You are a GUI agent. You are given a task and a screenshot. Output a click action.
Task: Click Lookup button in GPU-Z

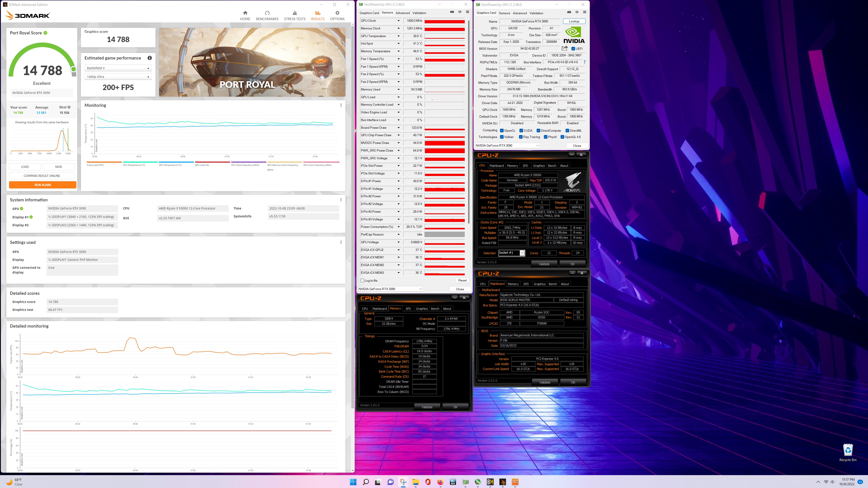pos(574,21)
